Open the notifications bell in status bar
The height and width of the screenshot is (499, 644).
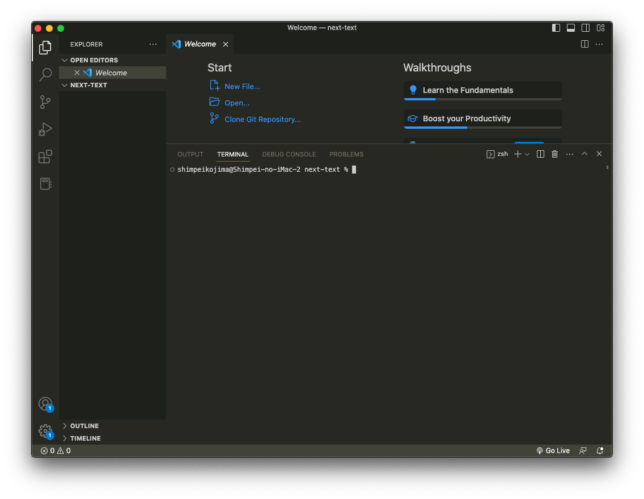tap(600, 451)
